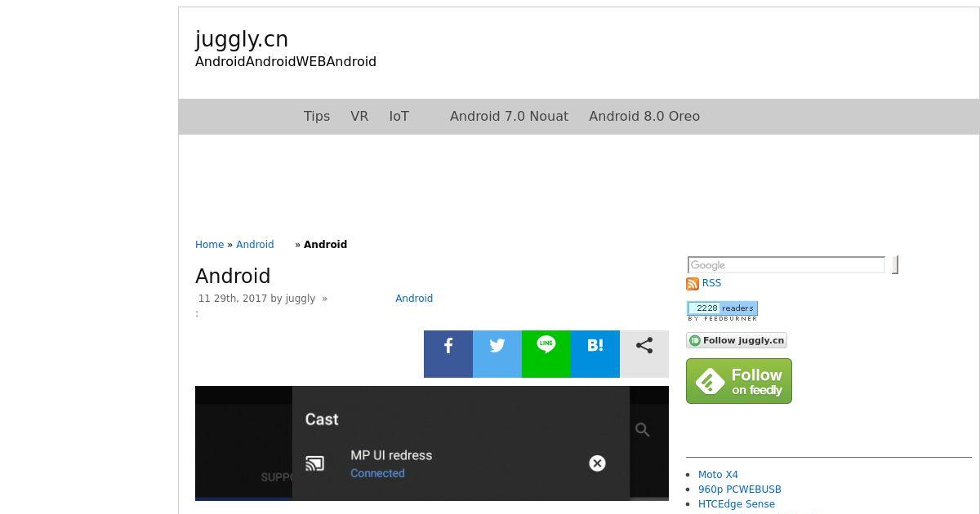Open the 960p PCWEBUSB sidebar article
The image size is (980, 514).
point(740,490)
